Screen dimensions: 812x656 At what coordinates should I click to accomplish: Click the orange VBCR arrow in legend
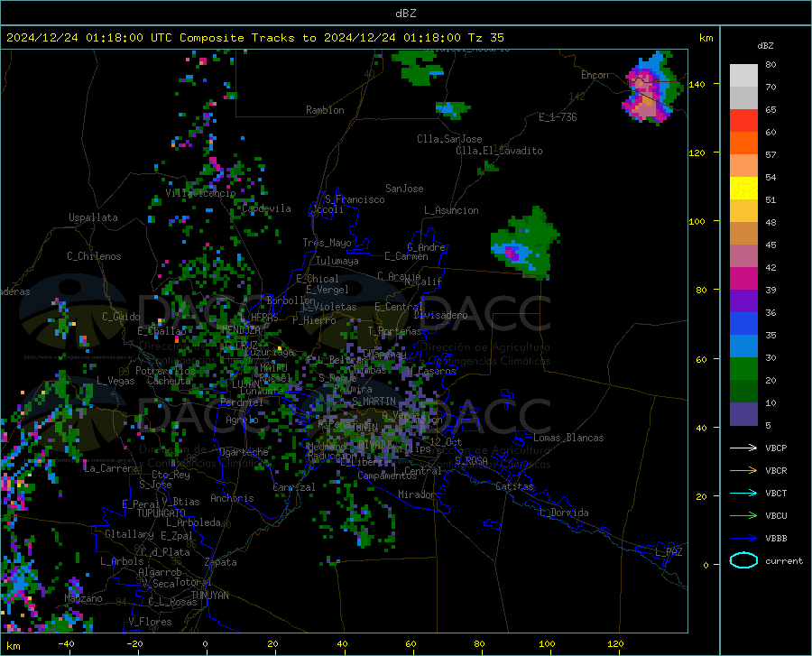743,470
